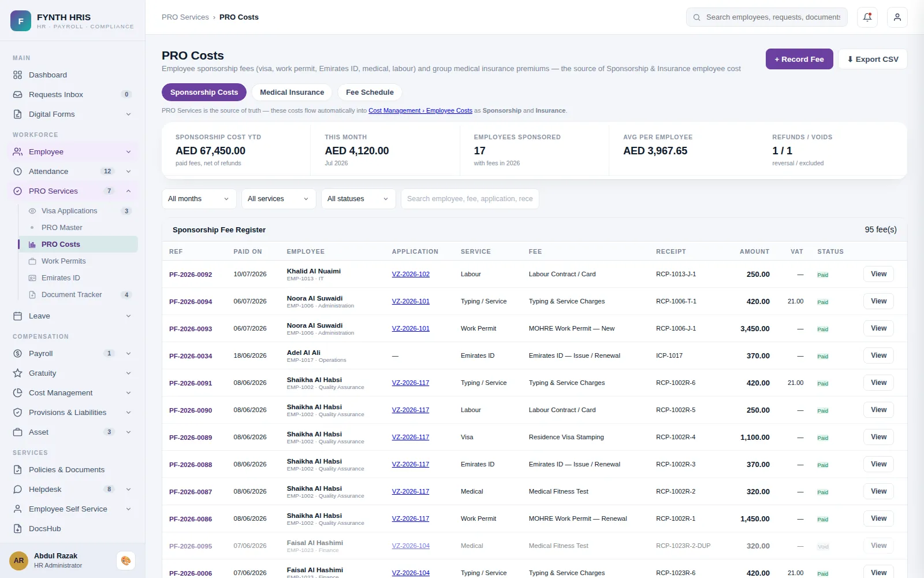Viewport: 924px width, 578px height.
Task: Open the All statuses filter dropdown
Action: coord(359,199)
